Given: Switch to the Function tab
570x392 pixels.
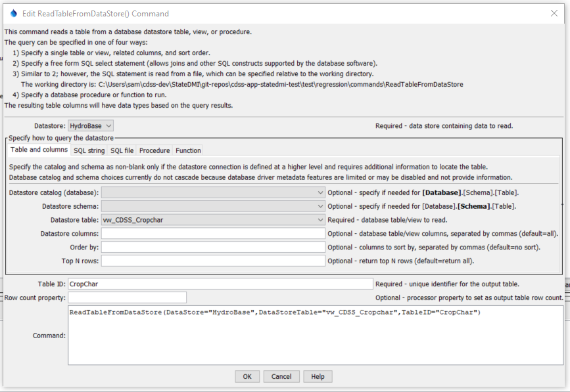Looking at the screenshot, I should click(188, 150).
